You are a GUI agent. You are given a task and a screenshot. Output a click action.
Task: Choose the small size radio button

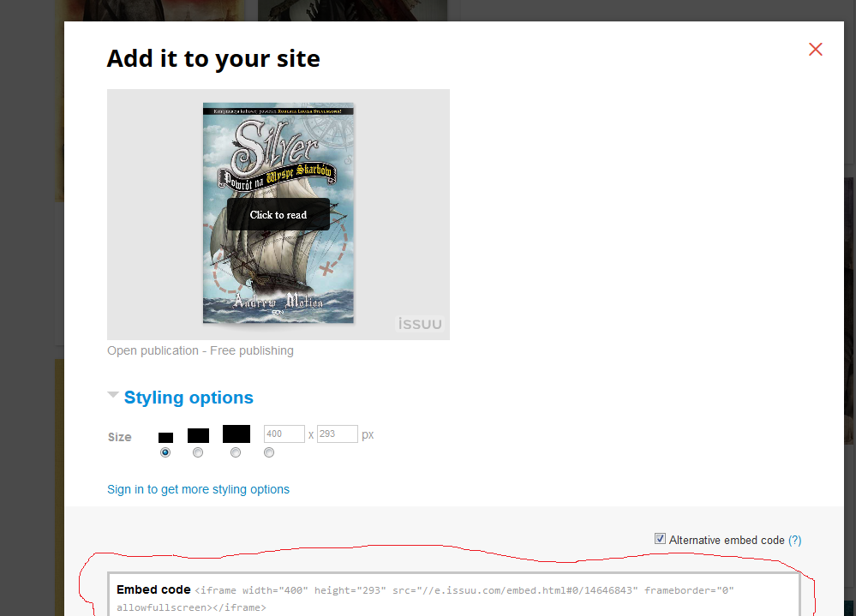pos(165,452)
